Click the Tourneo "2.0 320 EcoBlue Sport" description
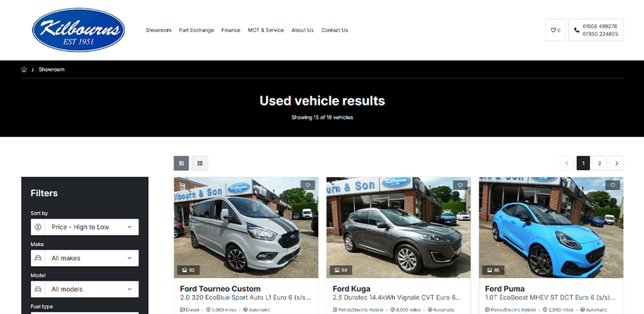This screenshot has width=644, height=314. point(245,298)
